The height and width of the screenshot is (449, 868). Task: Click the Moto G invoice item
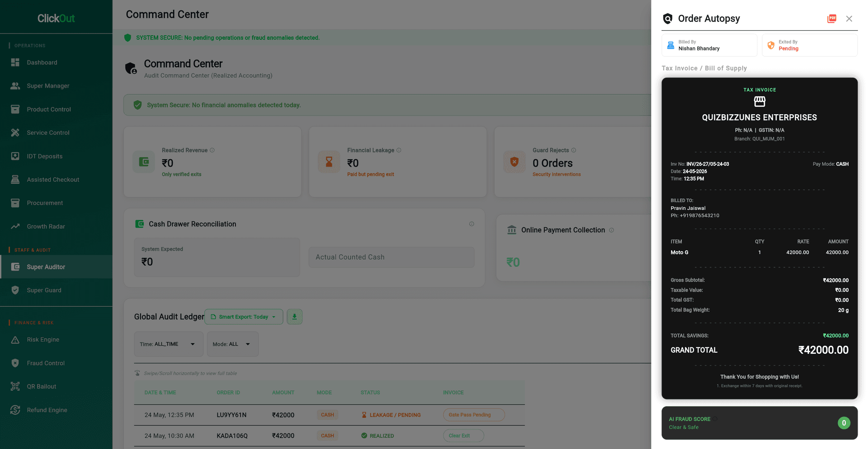tap(679, 253)
